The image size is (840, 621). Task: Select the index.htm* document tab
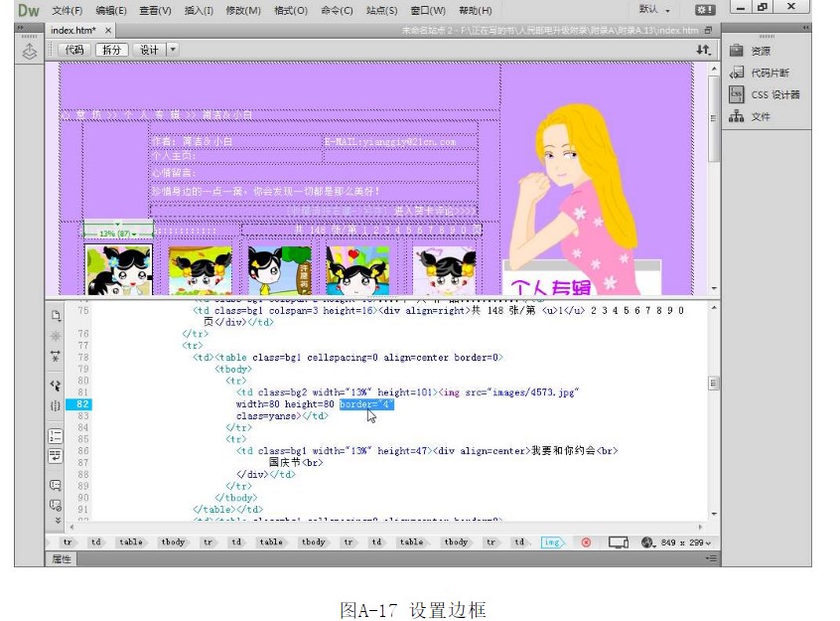(73, 31)
